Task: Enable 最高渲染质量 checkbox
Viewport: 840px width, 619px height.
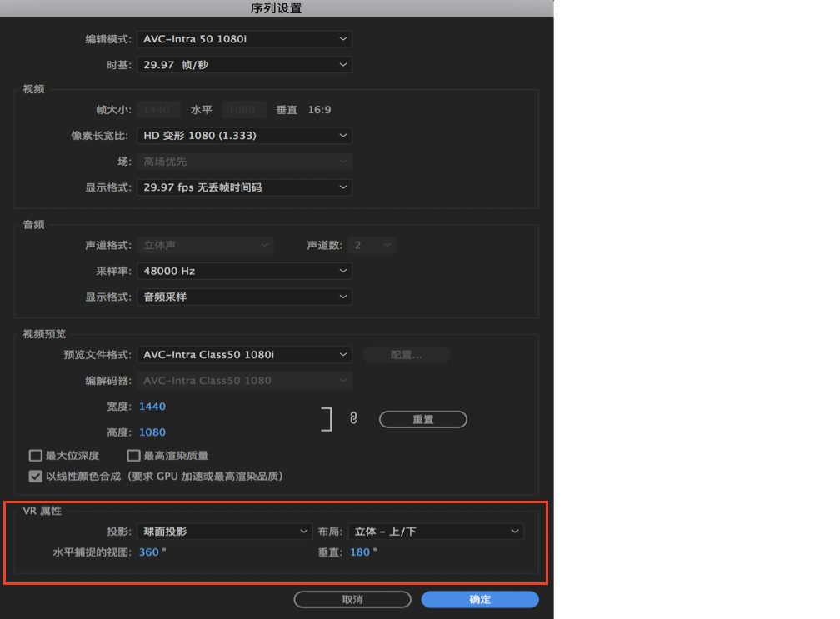Action: click(x=133, y=455)
